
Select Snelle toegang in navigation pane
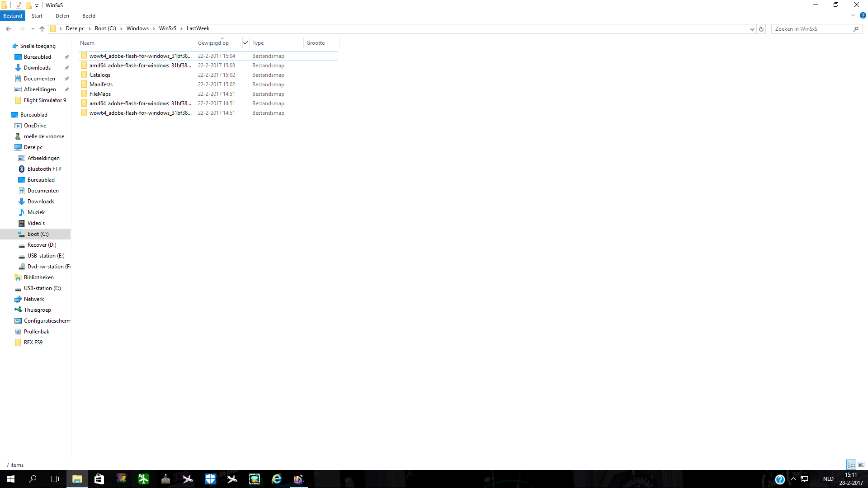coord(38,46)
